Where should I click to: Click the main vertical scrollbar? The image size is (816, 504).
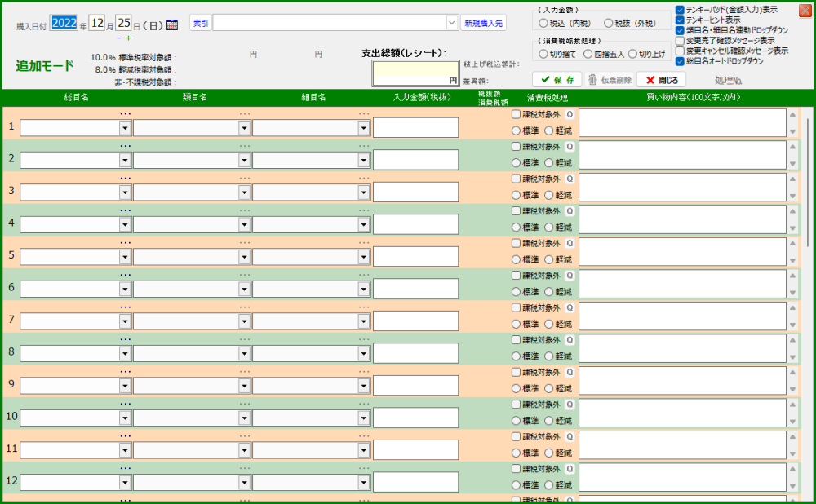[809, 245]
